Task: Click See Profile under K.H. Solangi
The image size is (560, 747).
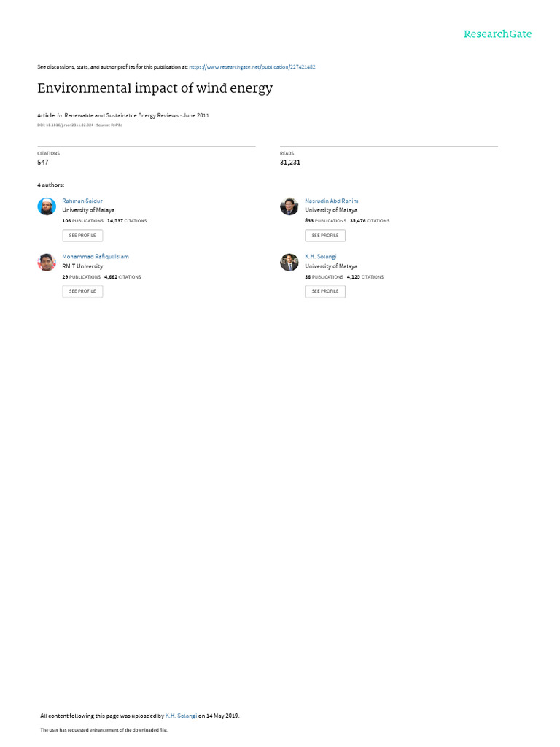Action: tap(325, 291)
